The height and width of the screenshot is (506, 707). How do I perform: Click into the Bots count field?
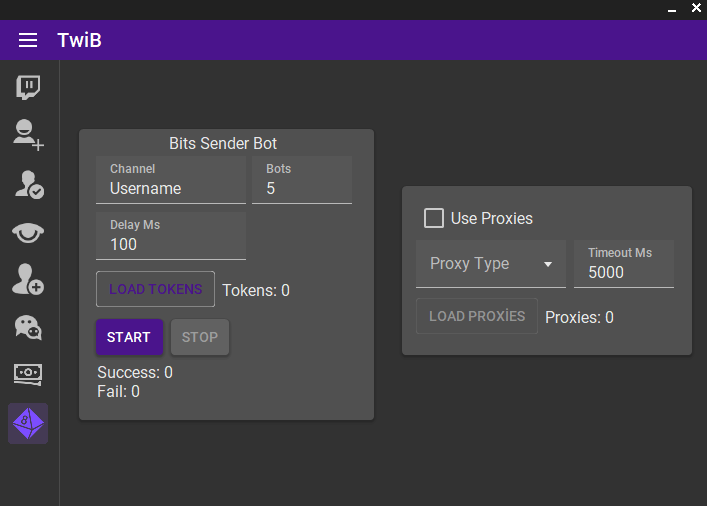(x=302, y=180)
